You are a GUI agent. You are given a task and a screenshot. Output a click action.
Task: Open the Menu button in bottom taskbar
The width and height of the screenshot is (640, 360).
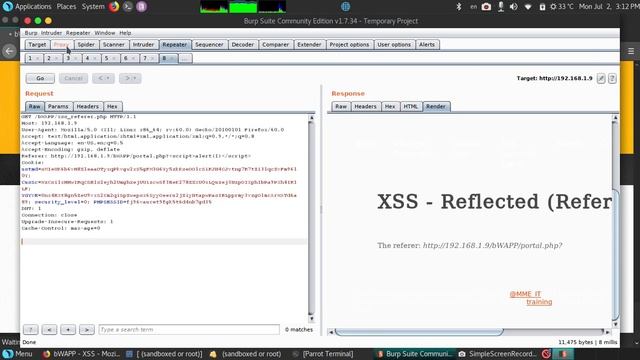18,354
